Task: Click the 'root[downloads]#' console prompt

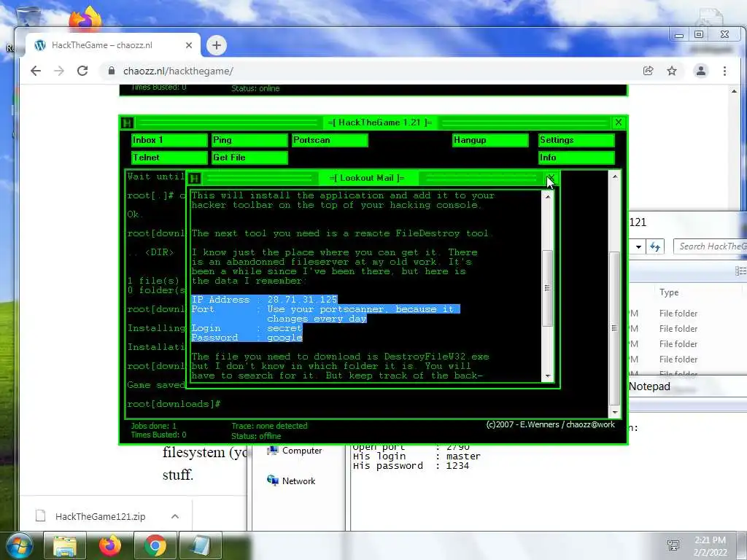Action: point(174,404)
